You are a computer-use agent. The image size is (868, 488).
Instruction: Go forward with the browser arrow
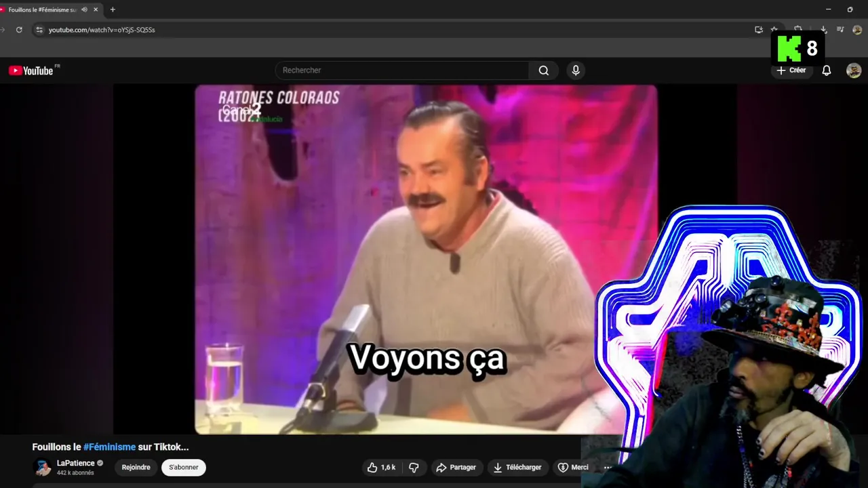click(x=3, y=30)
